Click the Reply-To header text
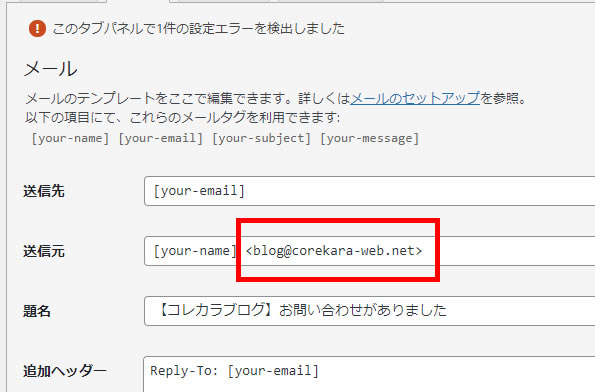595x392 pixels. pyautogui.click(x=235, y=371)
